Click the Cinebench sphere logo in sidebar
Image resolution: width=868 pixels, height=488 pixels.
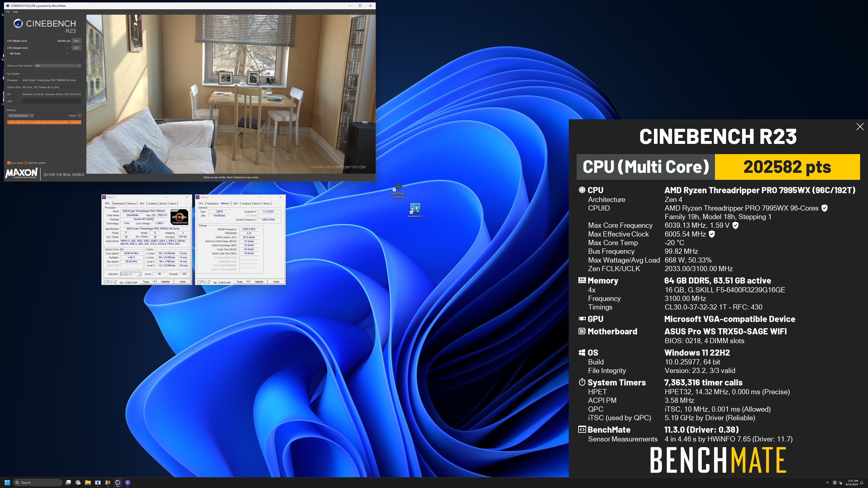[18, 23]
